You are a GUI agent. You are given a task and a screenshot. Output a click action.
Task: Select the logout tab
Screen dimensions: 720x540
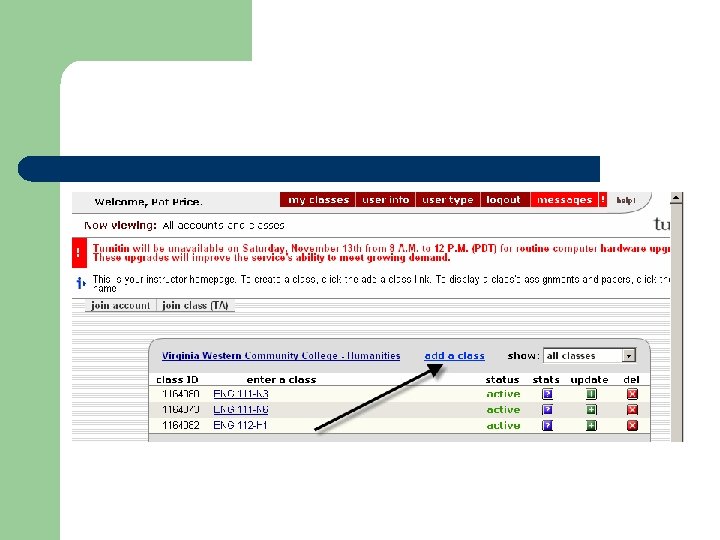pos(504,200)
